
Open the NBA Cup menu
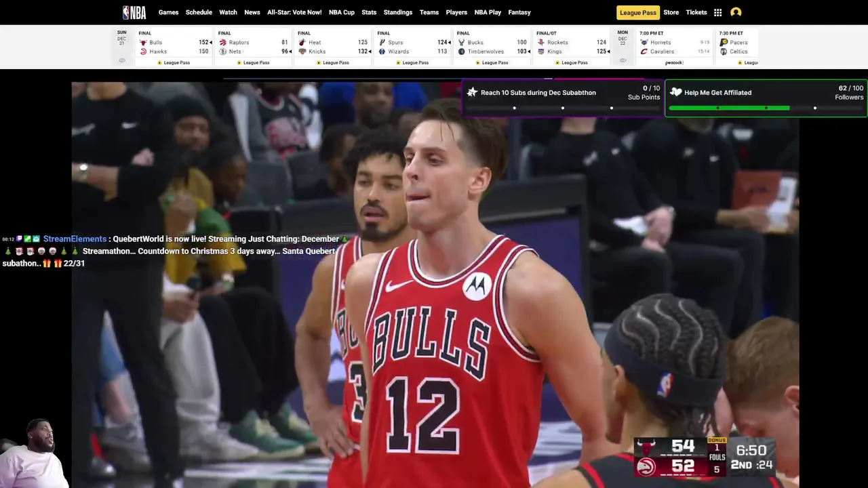pyautogui.click(x=342, y=12)
